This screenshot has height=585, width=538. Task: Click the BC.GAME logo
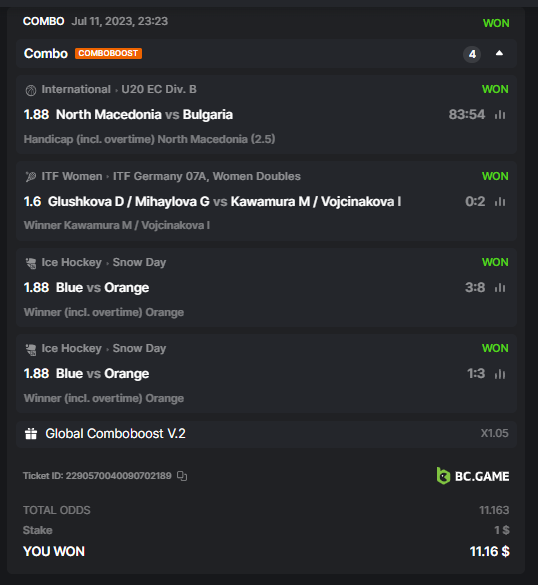[x=473, y=476]
